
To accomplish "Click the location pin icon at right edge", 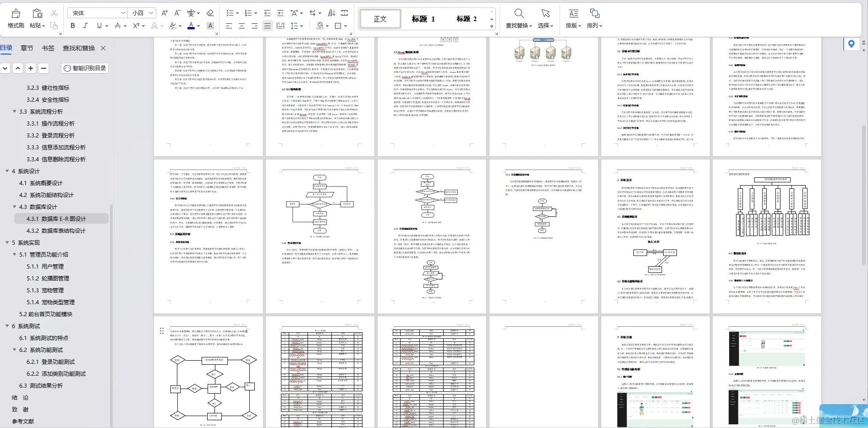I will (x=851, y=44).
